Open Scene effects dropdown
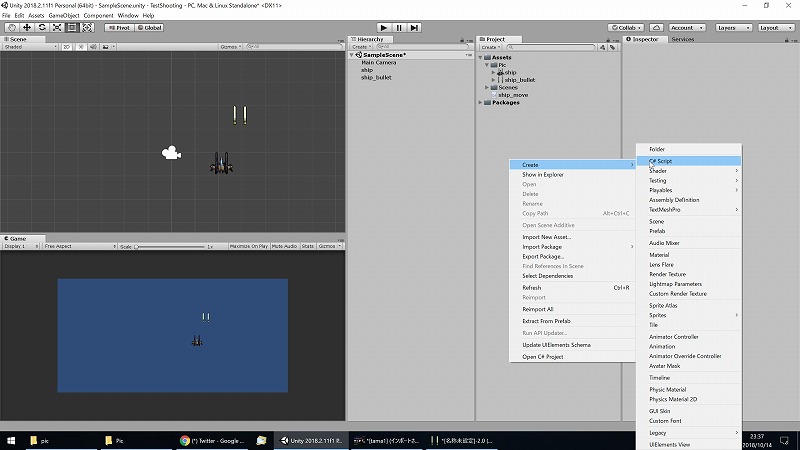The height and width of the screenshot is (450, 800). coord(108,46)
